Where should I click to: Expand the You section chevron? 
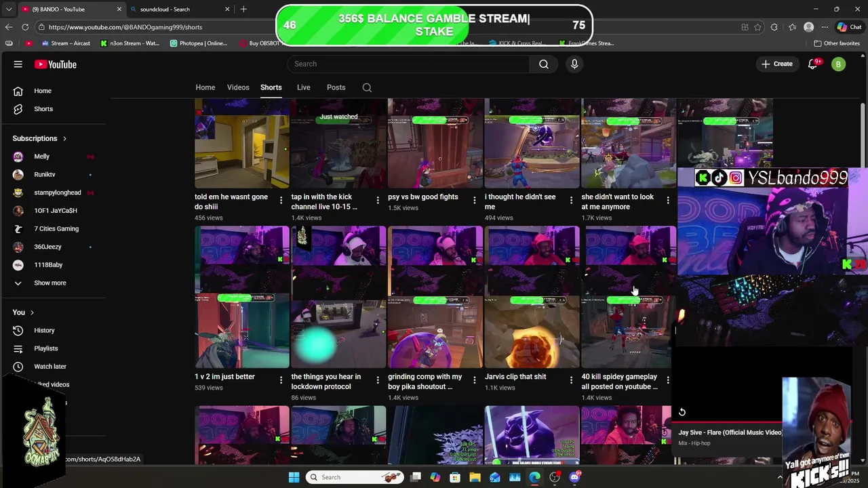(x=33, y=312)
